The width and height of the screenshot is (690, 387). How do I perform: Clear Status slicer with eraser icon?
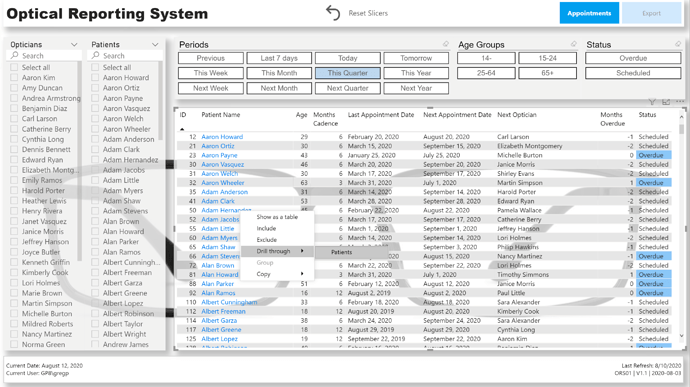click(x=678, y=44)
